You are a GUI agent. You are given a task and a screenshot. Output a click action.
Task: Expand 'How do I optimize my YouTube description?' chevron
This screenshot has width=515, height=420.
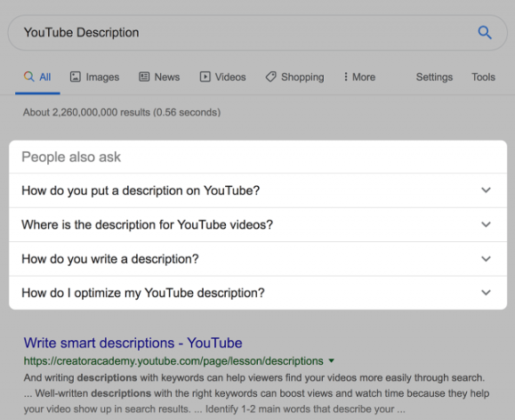point(486,293)
